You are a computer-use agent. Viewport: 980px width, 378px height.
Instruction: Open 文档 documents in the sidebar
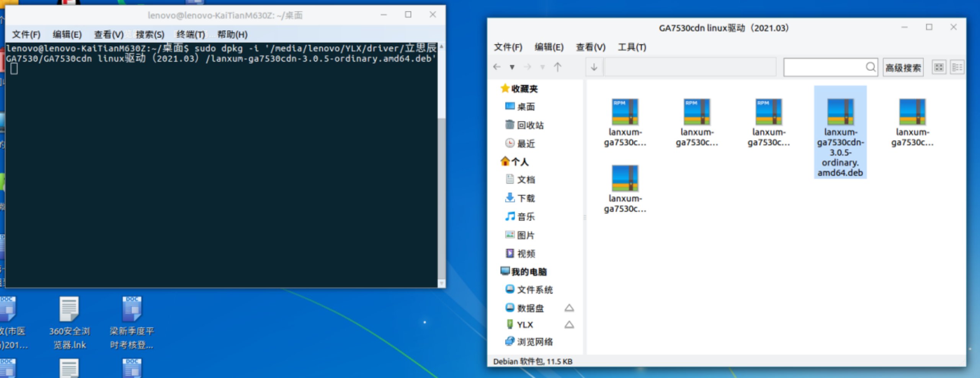point(520,179)
